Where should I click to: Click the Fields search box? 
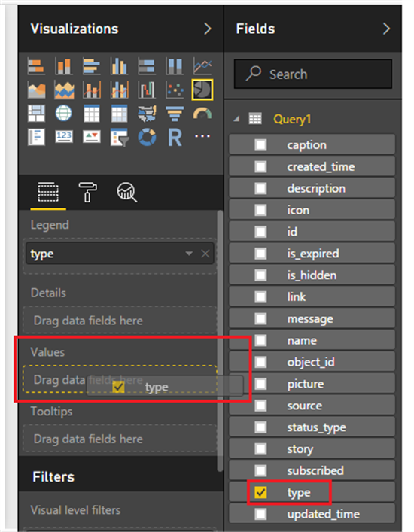(x=313, y=74)
